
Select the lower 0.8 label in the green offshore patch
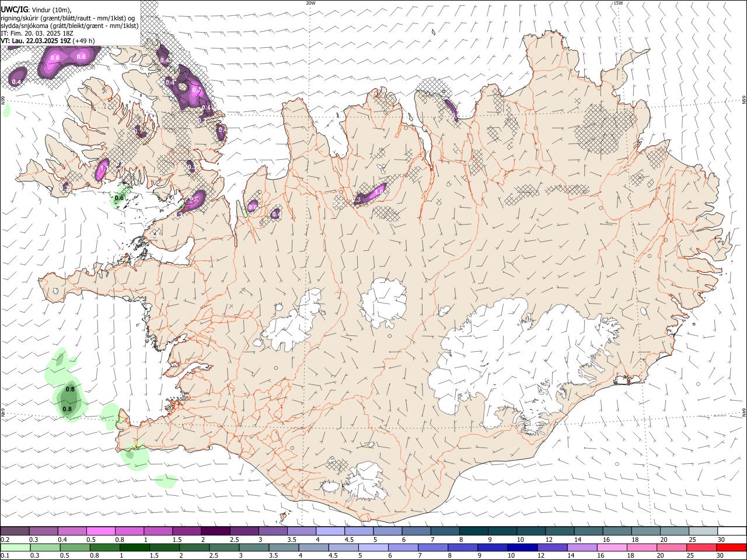[67, 409]
